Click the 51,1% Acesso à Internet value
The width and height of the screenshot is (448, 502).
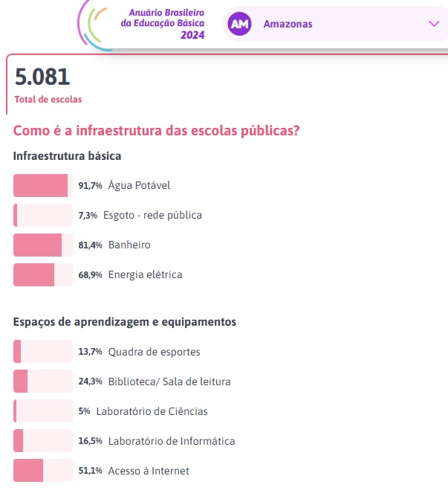point(90,471)
